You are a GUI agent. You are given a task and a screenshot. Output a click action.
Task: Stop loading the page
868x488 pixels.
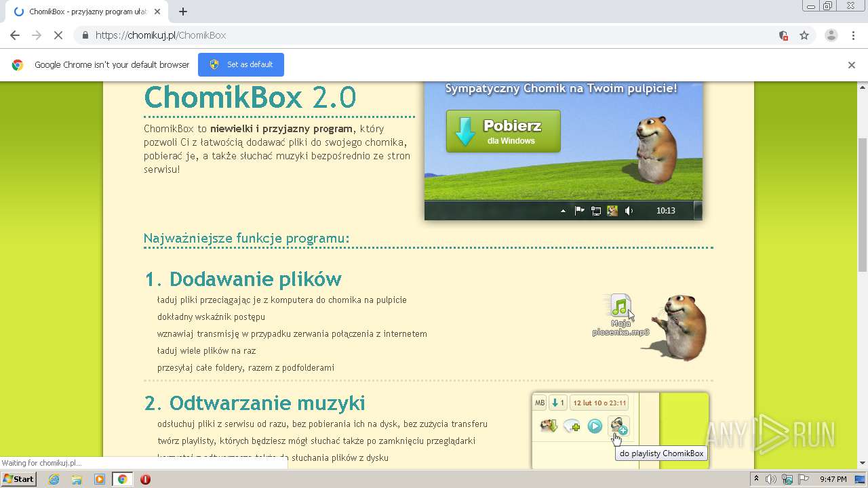tap(58, 35)
